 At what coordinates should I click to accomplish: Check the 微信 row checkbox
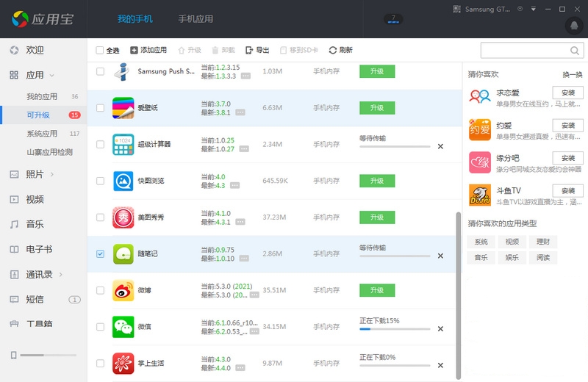[x=100, y=327]
